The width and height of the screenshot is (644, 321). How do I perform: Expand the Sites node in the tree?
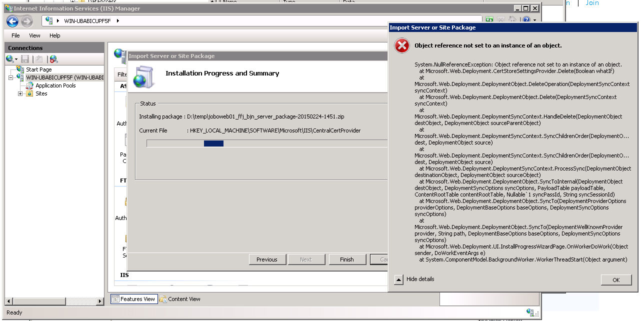tap(19, 93)
